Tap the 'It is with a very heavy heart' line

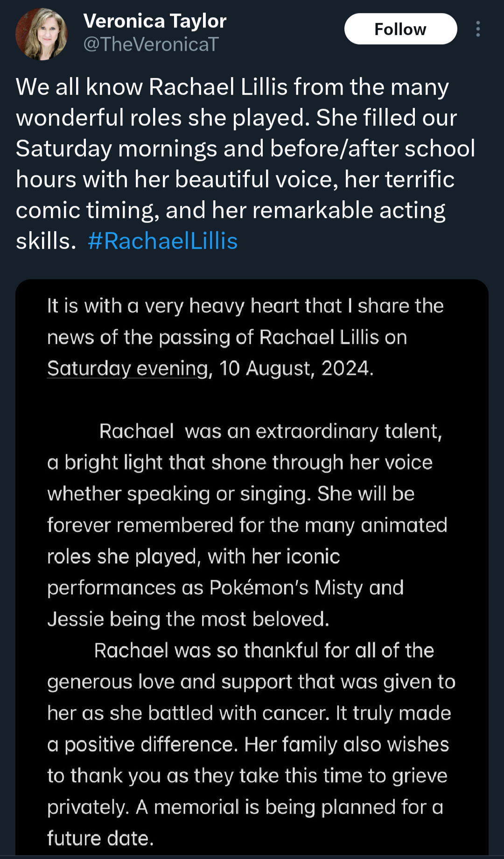[x=245, y=306]
